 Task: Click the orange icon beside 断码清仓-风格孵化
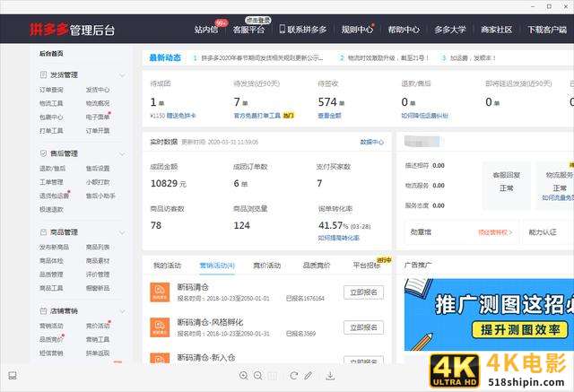point(160,327)
